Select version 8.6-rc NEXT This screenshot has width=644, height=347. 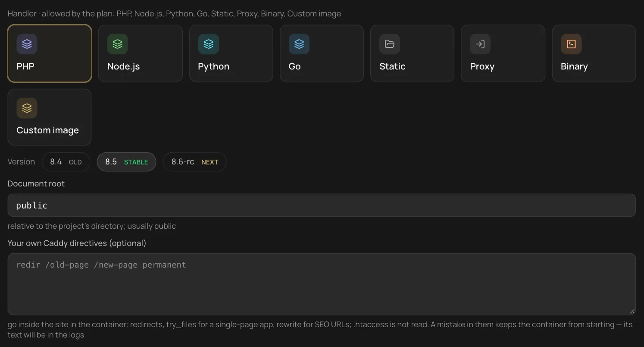pyautogui.click(x=194, y=162)
